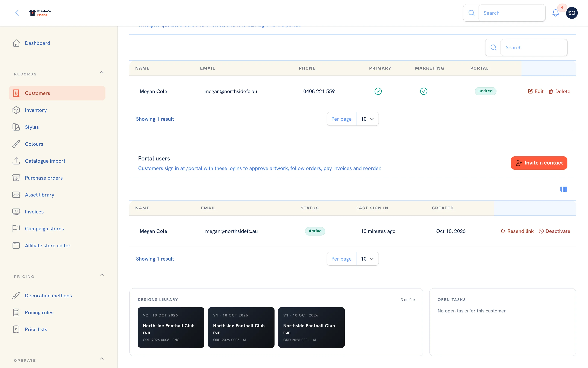Focus the contacts table search field
The image size is (588, 368).
(x=534, y=47)
